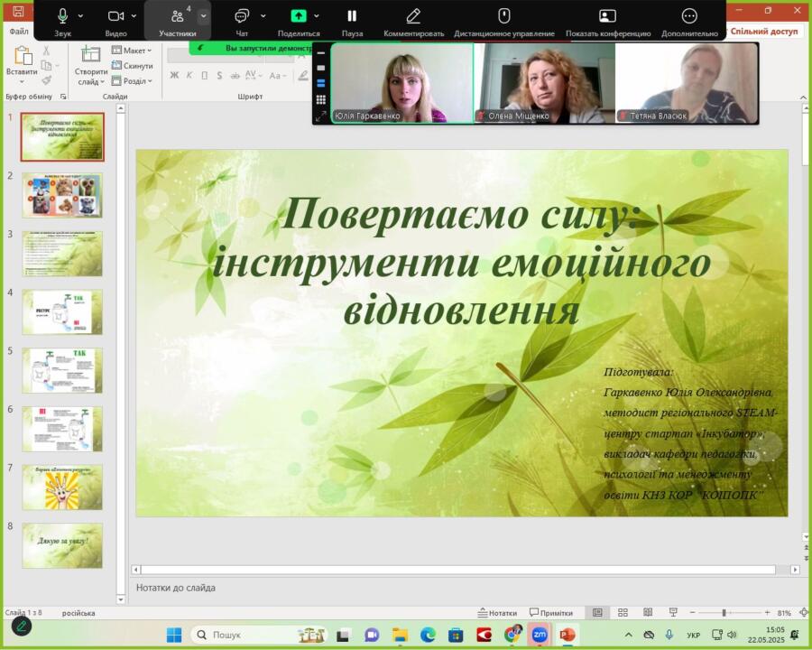Open Microsoft Edge from taskbar
This screenshot has height=650, width=812.
(x=428, y=635)
